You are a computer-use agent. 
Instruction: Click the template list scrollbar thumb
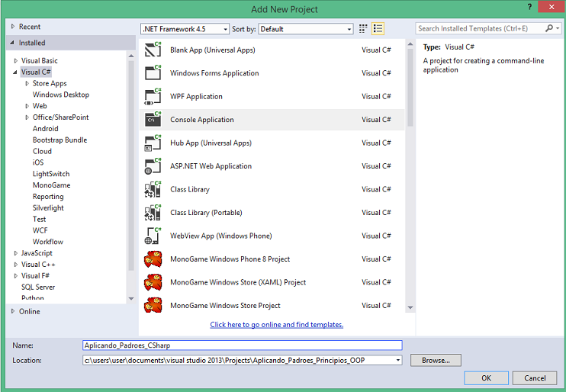(410, 88)
